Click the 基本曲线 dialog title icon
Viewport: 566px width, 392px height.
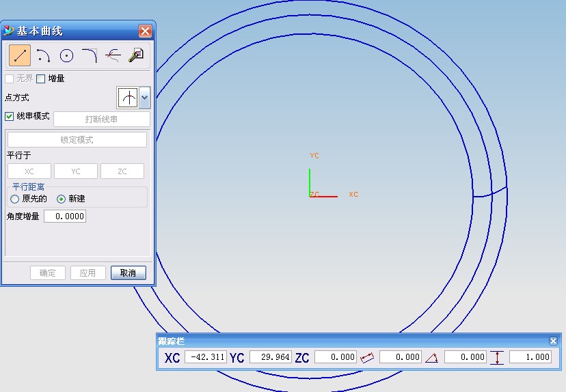tap(8, 31)
